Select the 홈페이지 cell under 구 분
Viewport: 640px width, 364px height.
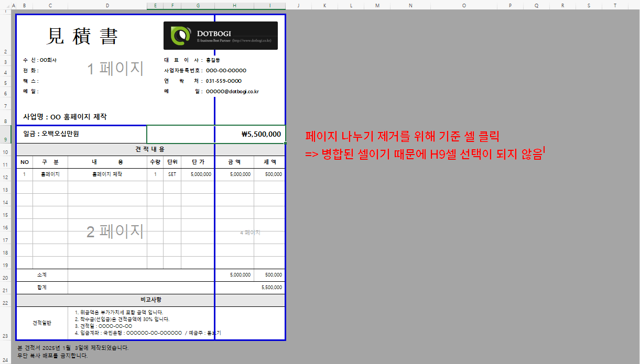50,174
